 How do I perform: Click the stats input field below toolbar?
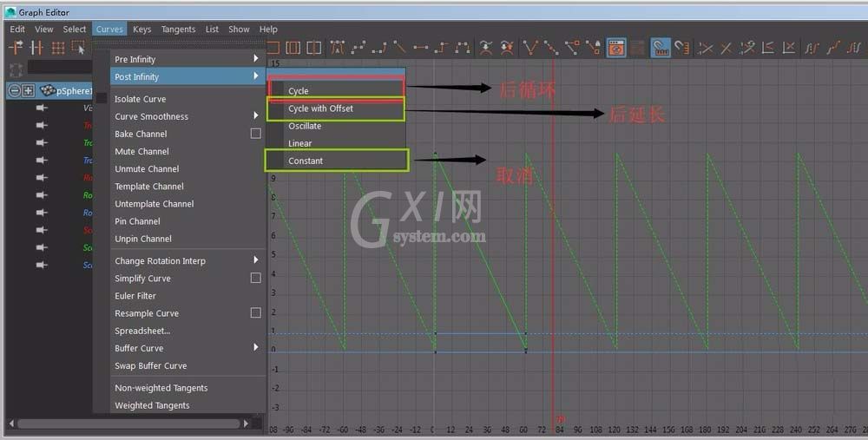pyautogui.click(x=60, y=67)
